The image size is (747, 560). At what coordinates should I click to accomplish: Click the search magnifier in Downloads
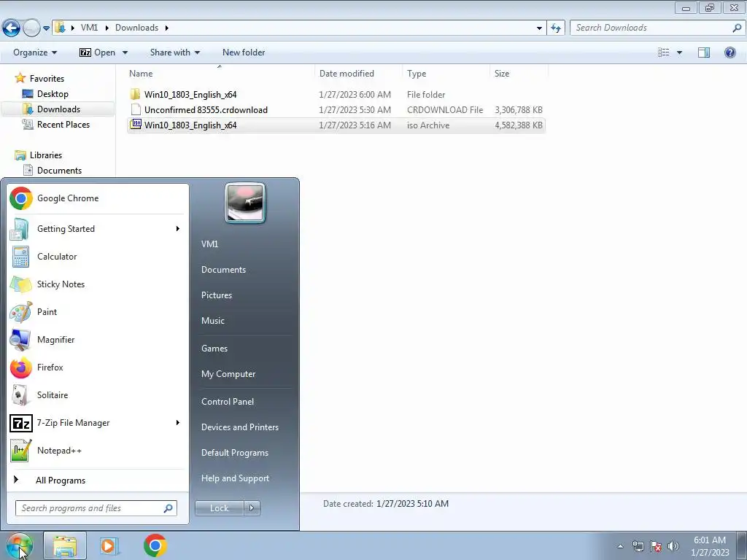[737, 28]
